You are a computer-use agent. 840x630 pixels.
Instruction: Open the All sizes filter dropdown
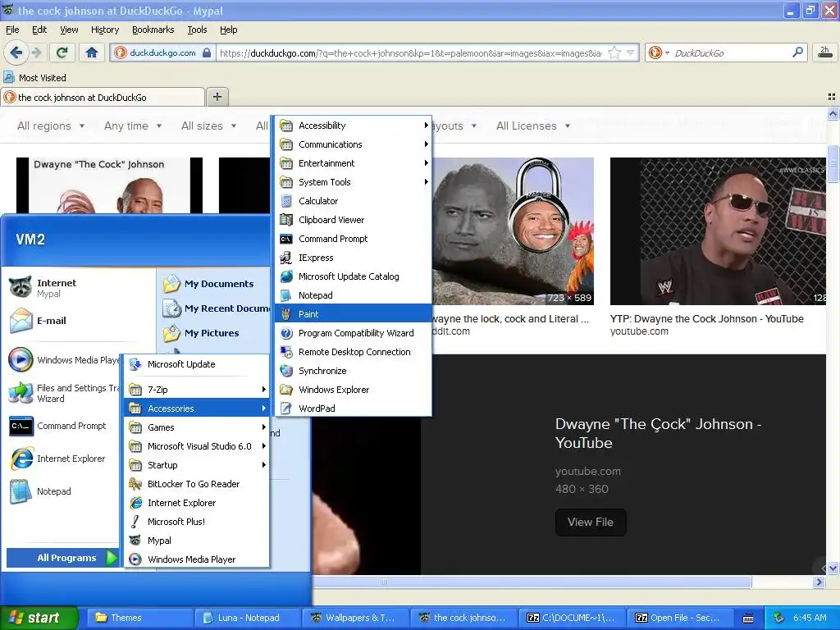[208, 126]
